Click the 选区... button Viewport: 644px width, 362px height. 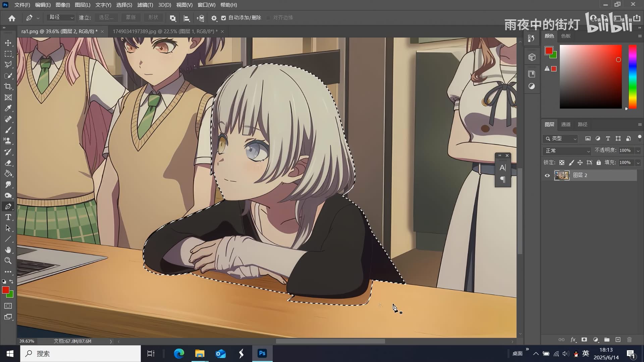pyautogui.click(x=106, y=17)
